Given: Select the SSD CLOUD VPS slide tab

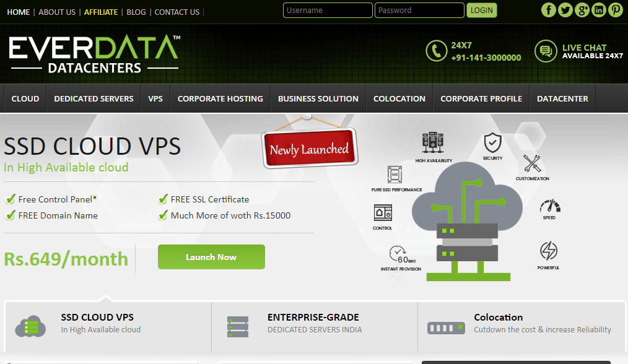Looking at the screenshot, I should 108,326.
